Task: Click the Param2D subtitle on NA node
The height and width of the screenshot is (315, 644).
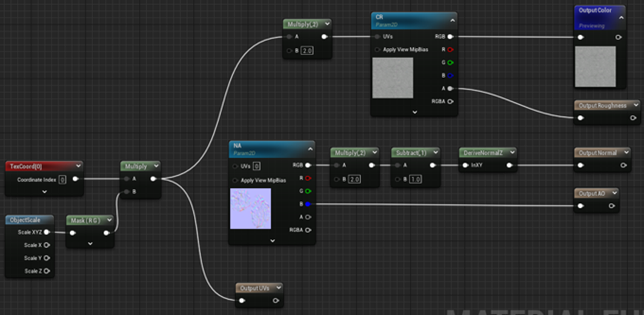Action: tap(243, 153)
